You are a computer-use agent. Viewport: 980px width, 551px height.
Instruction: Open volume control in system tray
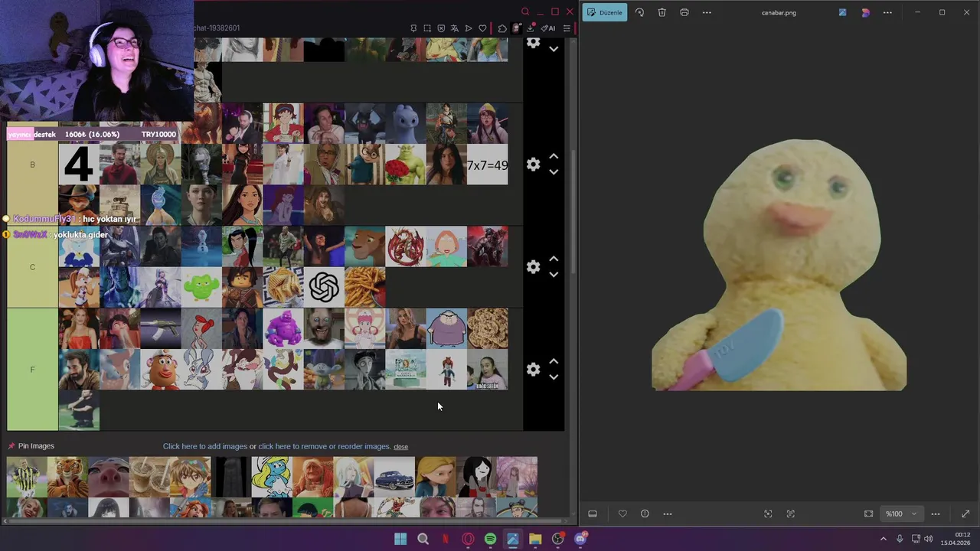pos(929,539)
